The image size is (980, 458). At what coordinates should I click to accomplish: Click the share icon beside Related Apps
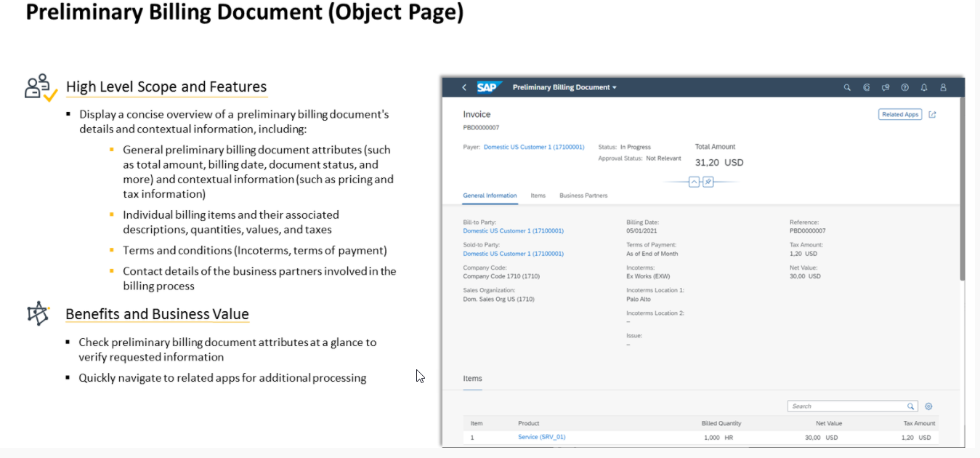(x=933, y=114)
